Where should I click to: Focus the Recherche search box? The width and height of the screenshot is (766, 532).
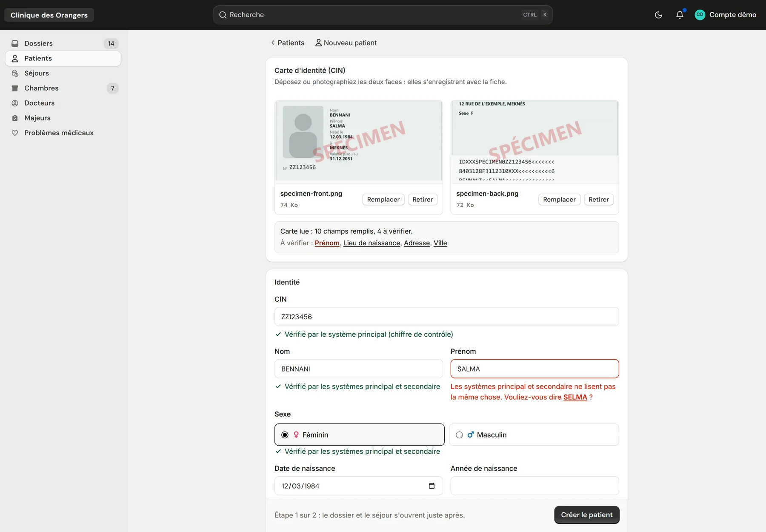[x=383, y=15]
